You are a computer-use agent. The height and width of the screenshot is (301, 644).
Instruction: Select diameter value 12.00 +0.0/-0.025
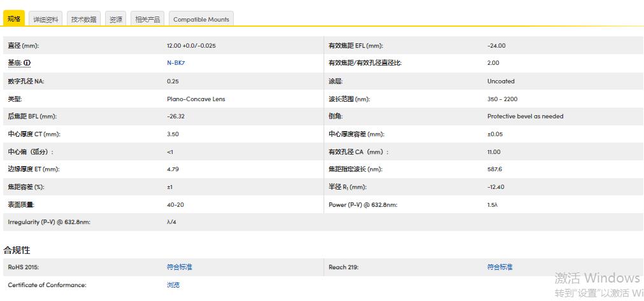191,46
